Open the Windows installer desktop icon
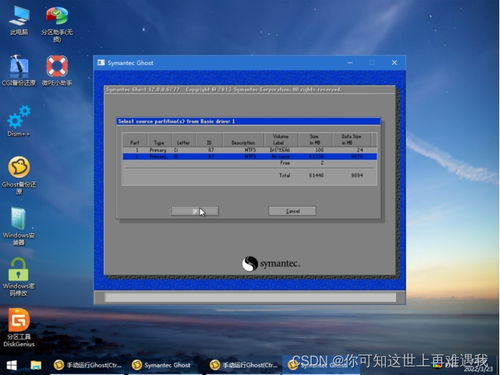 coord(19,226)
